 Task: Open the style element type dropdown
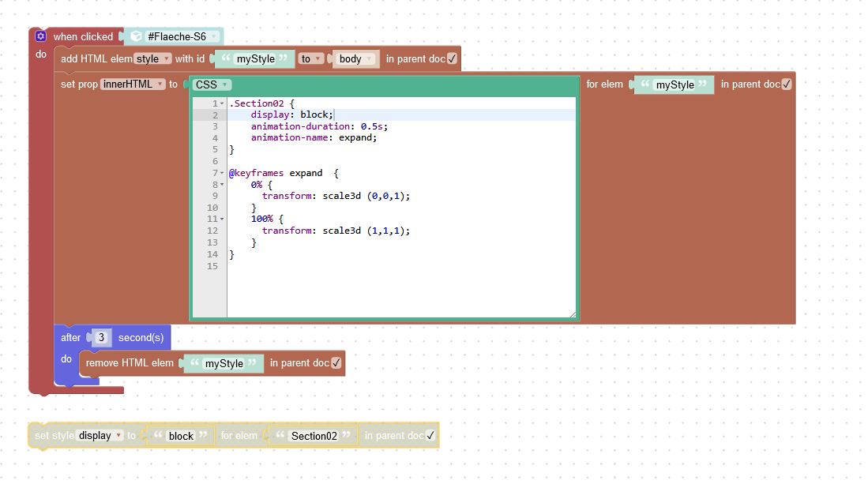(152, 58)
